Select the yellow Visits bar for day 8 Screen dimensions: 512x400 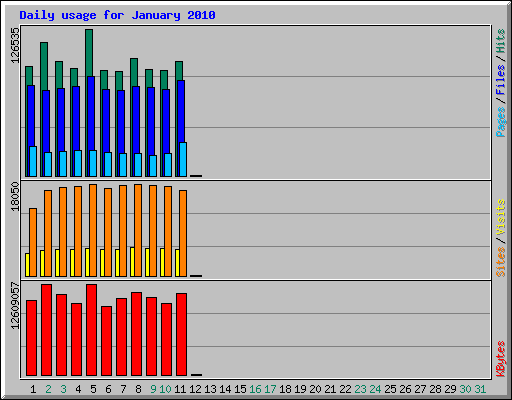pos(132,262)
